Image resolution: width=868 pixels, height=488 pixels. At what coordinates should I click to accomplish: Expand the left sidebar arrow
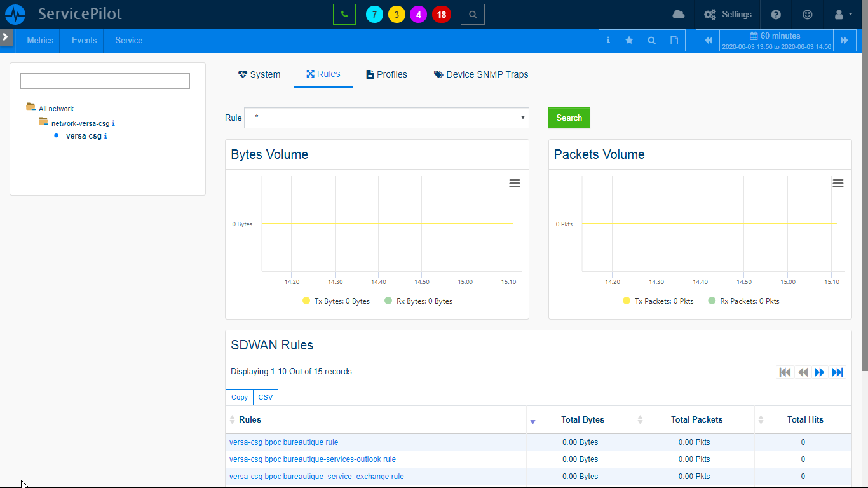[x=6, y=37]
